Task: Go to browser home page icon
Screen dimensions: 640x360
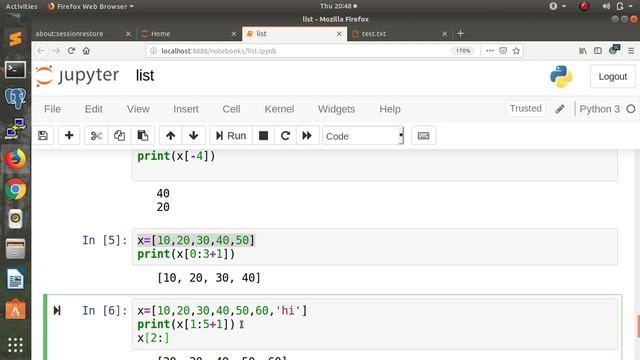Action: 86,51
